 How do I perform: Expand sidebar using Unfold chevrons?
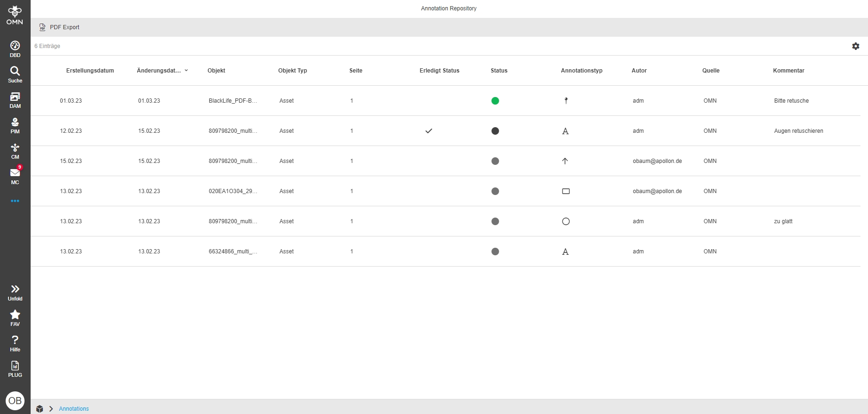pyautogui.click(x=15, y=292)
